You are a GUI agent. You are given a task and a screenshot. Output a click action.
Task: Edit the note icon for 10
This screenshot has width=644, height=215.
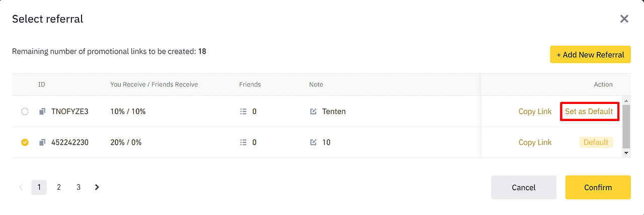[313, 143]
